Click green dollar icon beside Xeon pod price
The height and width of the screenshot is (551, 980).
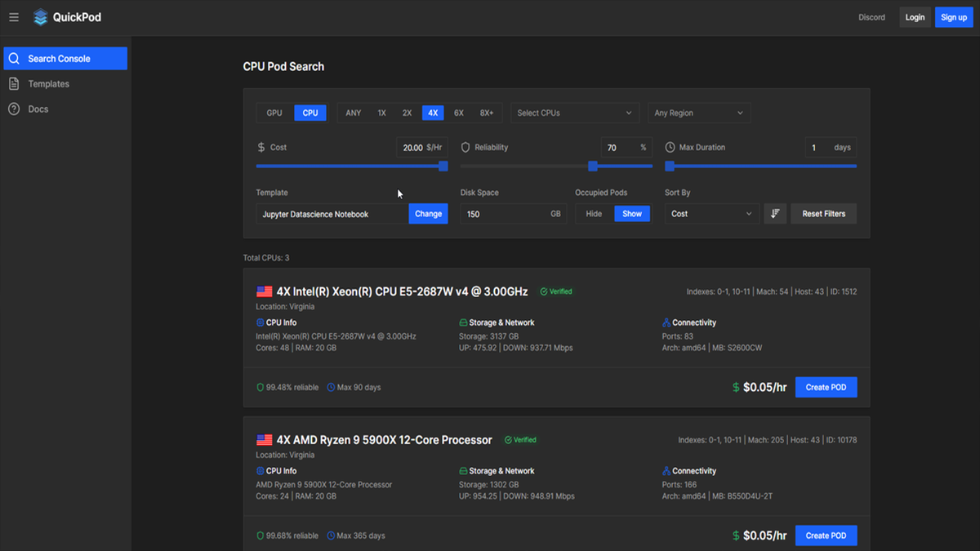click(x=736, y=388)
